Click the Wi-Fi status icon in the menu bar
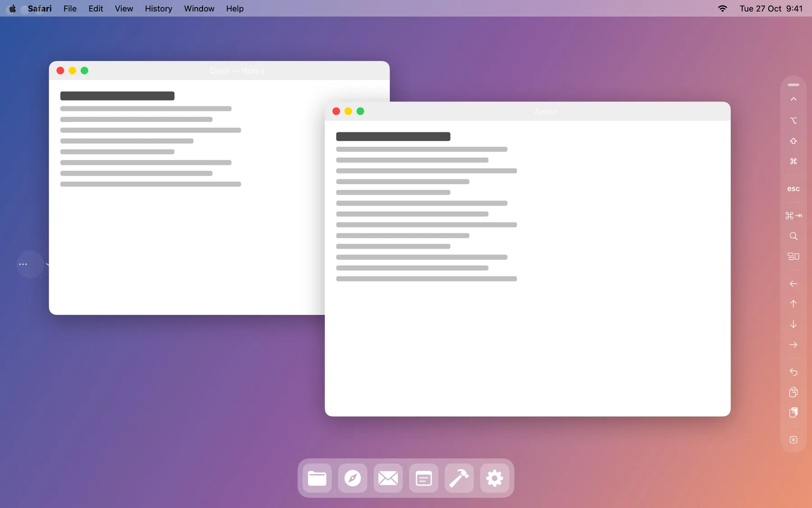Viewport: 812px width, 508px height. pyautogui.click(x=722, y=9)
